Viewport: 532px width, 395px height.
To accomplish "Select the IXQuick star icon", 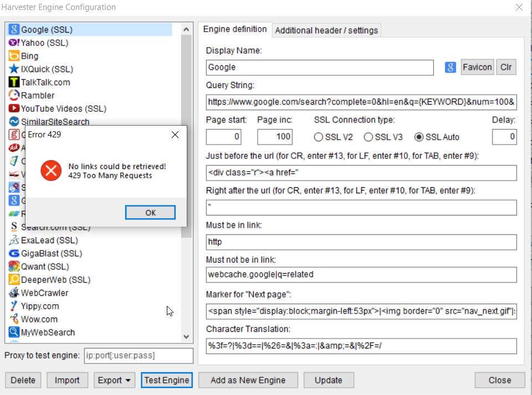I will tap(13, 69).
